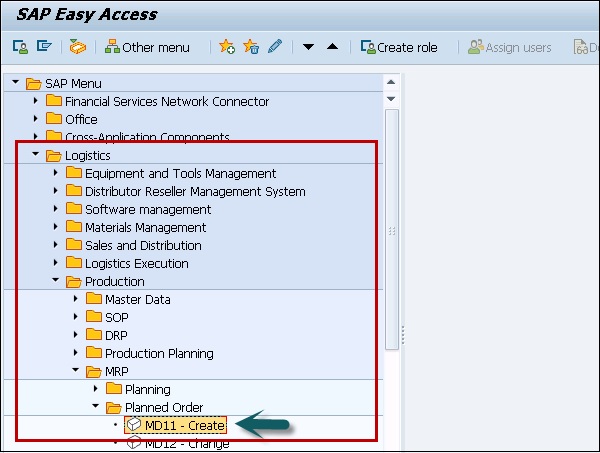Select Equipment and Tools Management row

[193, 173]
